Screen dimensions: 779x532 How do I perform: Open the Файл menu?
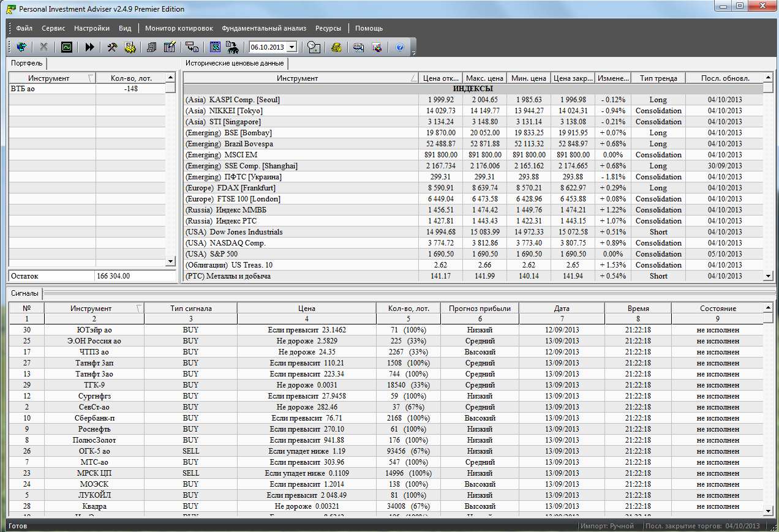click(x=24, y=28)
